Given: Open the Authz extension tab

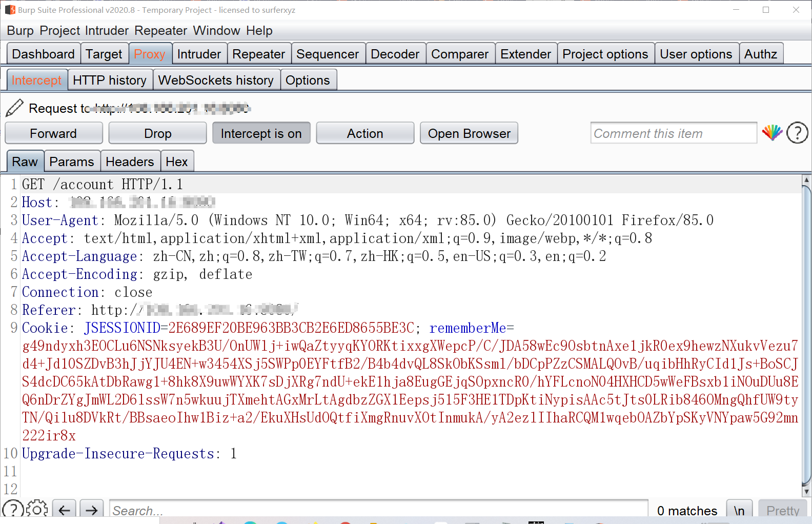Looking at the screenshot, I should tap(761, 54).
